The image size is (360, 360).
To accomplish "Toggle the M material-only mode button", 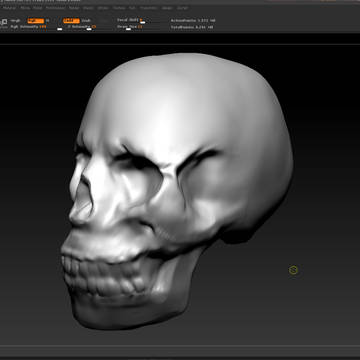I will [x=47, y=21].
